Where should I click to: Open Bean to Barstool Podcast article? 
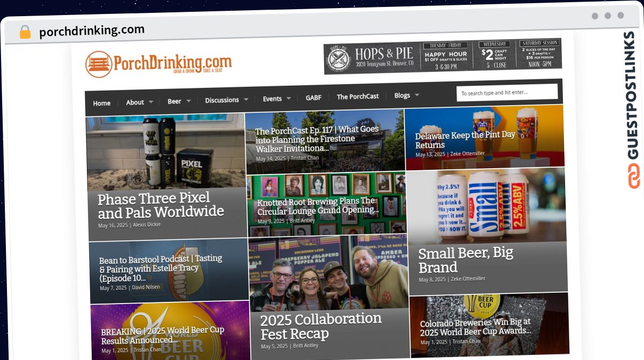coord(160,268)
